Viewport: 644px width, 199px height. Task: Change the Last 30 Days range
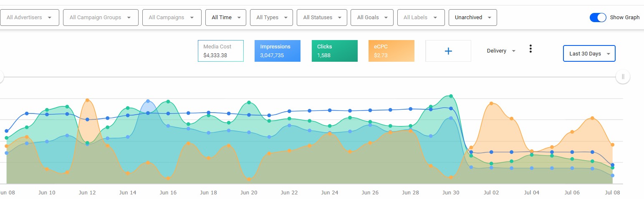click(x=589, y=53)
